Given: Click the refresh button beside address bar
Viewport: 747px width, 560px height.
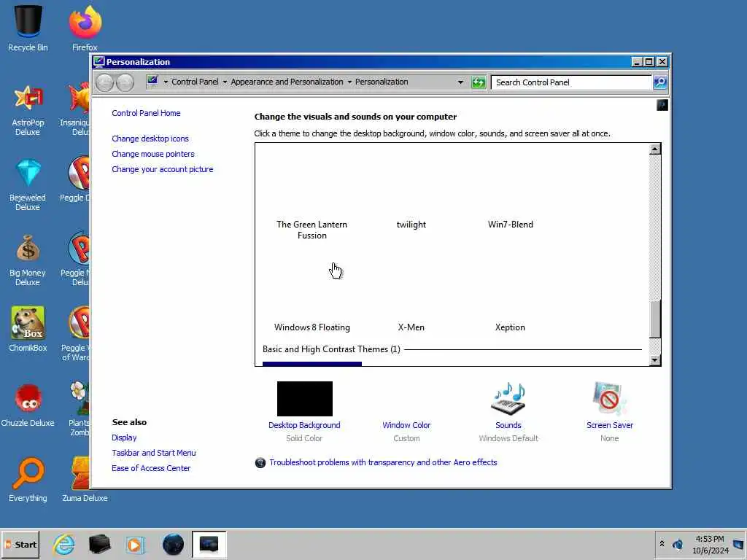Looking at the screenshot, I should tap(479, 82).
